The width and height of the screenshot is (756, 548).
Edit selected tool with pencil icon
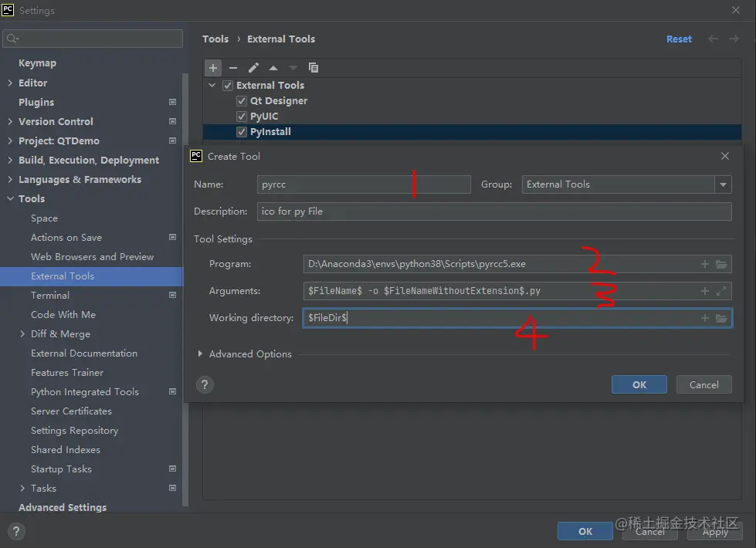click(x=253, y=68)
